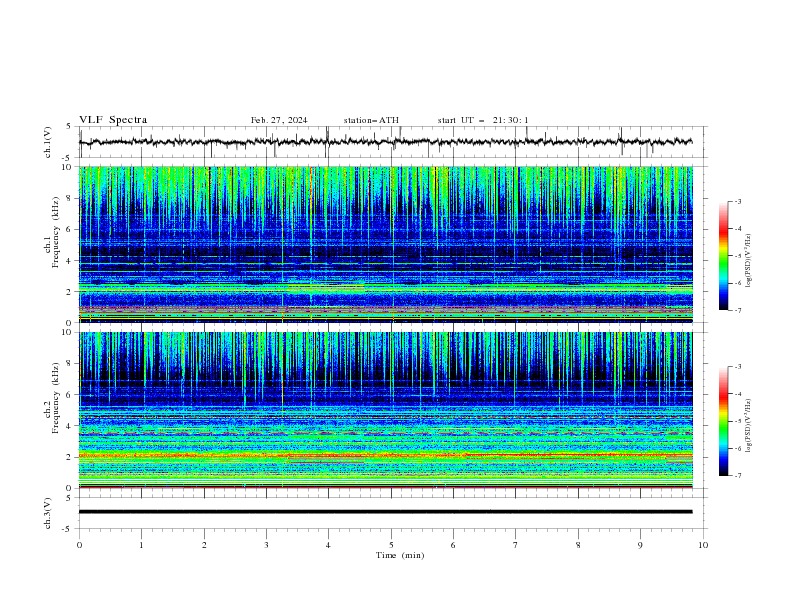
Task: Click the ch.2 color bar "log(PSD)(V²/Hz)" label
Action: point(748,425)
